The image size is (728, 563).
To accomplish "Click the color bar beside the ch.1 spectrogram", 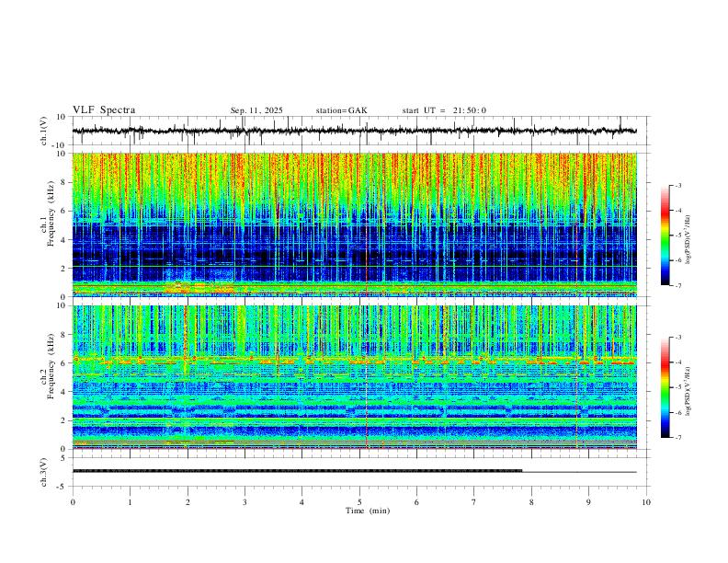I will pyautogui.click(x=665, y=236).
